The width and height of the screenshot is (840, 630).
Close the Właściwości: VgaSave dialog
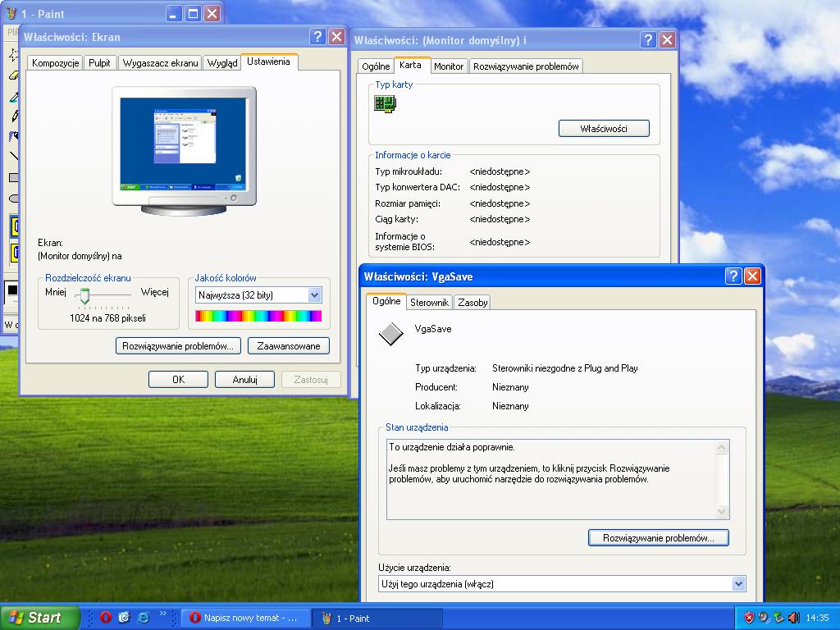pos(752,276)
